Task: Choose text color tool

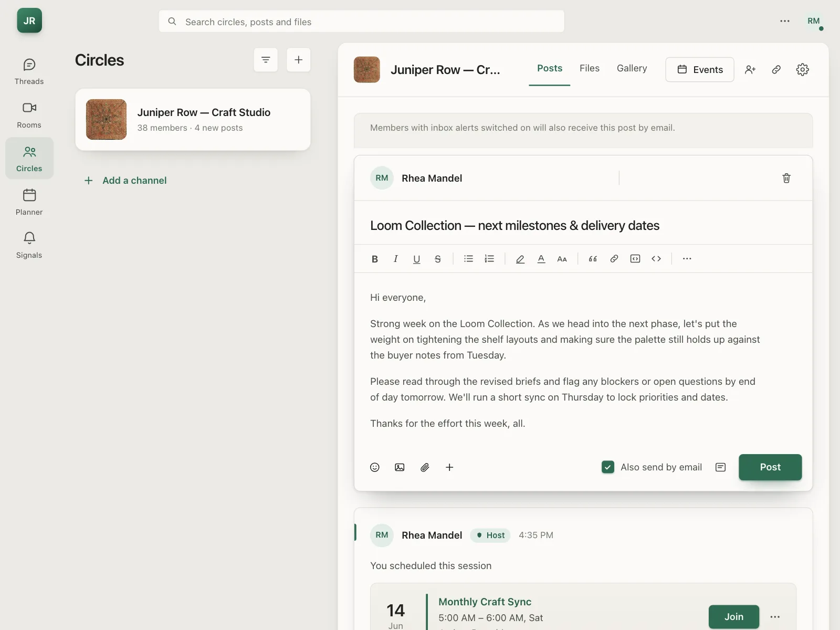Action: [x=541, y=259]
